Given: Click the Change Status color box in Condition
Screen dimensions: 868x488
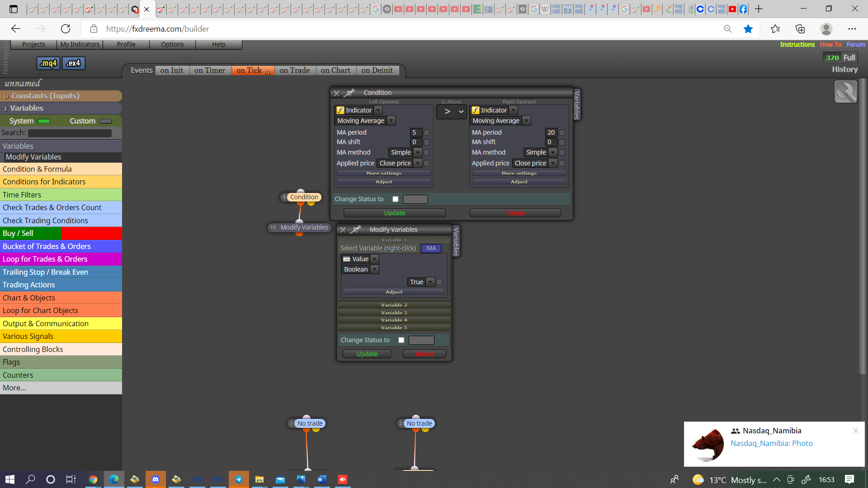Looking at the screenshot, I should click(x=415, y=199).
